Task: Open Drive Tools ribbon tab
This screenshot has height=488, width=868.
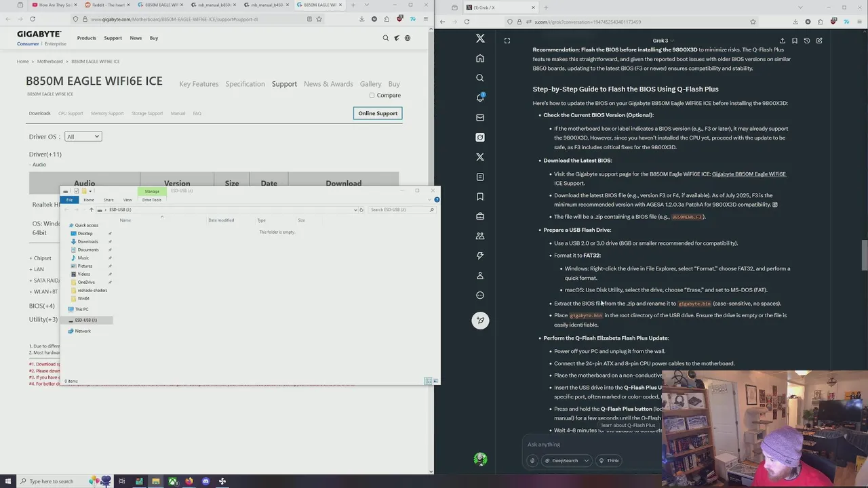Action: (x=152, y=200)
